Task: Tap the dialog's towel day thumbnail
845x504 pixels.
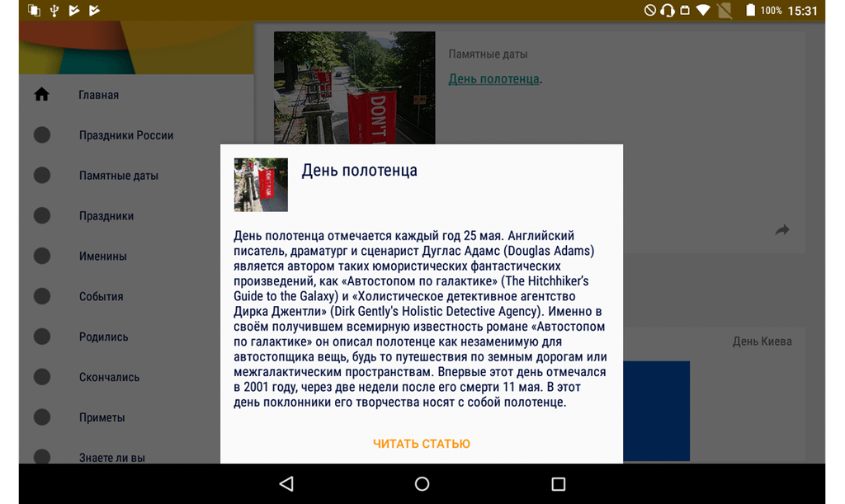Action: click(261, 185)
